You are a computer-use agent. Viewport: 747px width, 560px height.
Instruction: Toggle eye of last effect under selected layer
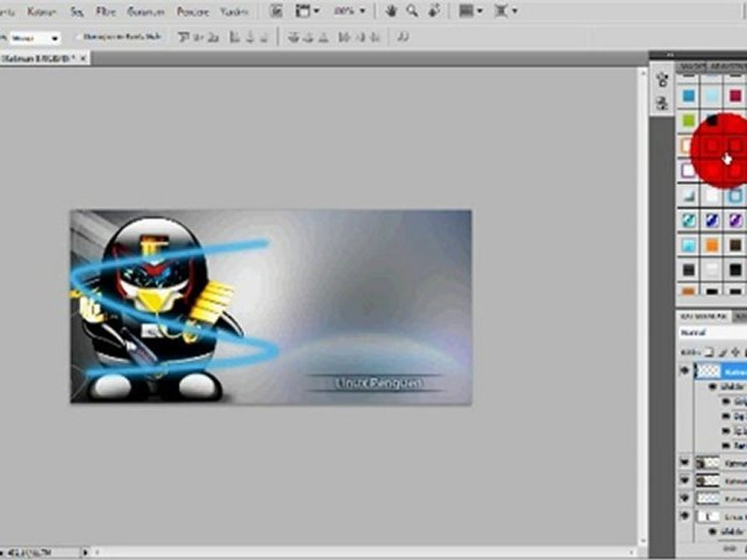coord(725,446)
